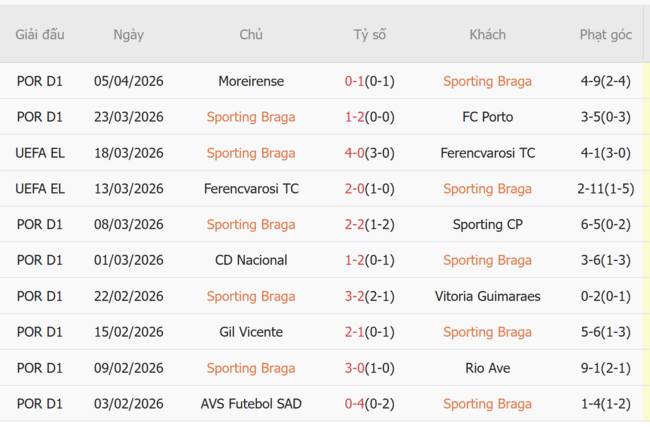This screenshot has height=427, width=650.
Task: Open the Sporting CP team link
Action: click(488, 224)
